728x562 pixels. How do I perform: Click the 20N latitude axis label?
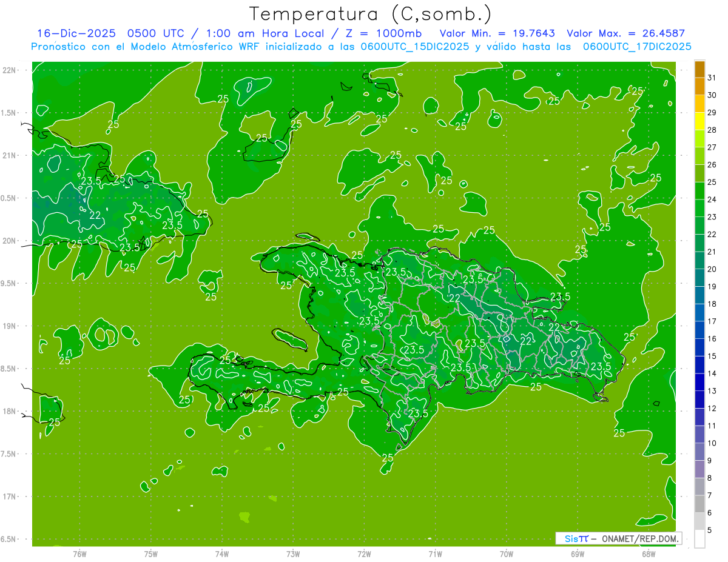pos(10,241)
